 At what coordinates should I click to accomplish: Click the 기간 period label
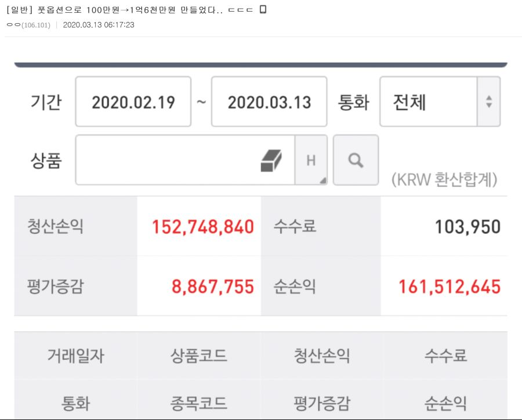pyautogui.click(x=46, y=102)
